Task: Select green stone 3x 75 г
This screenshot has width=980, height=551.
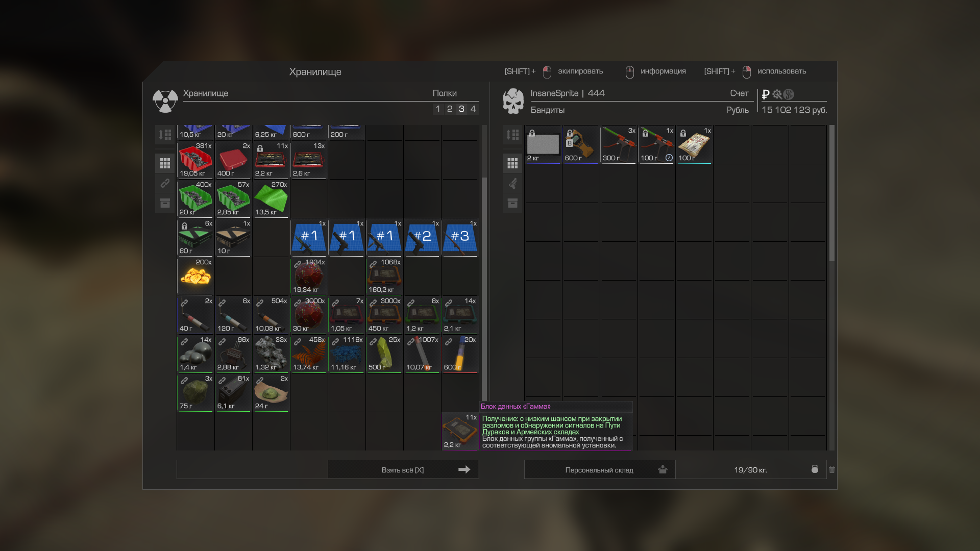Action: point(195,392)
